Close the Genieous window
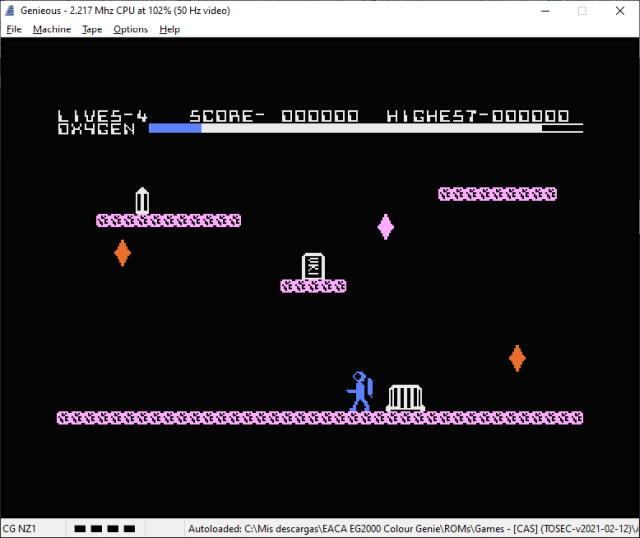Image resolution: width=640 pixels, height=538 pixels. pos(620,11)
